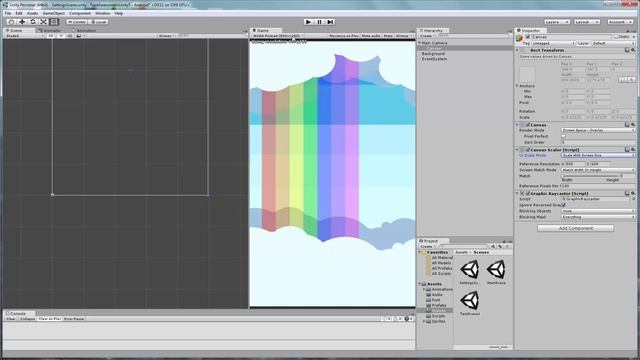Select the Rect Transform tool in toolbar

point(54,22)
